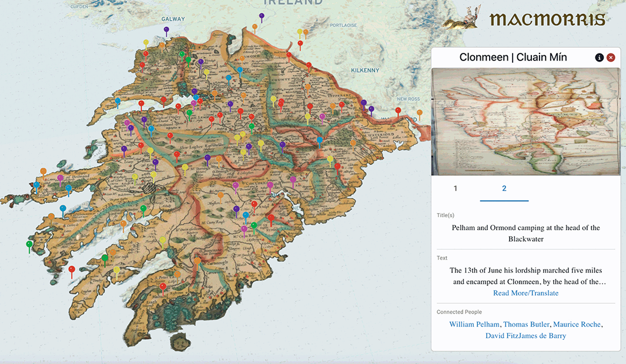The image size is (626, 364).
Task: Switch to tab 1 in Clonmeen panel
Action: coord(456,188)
